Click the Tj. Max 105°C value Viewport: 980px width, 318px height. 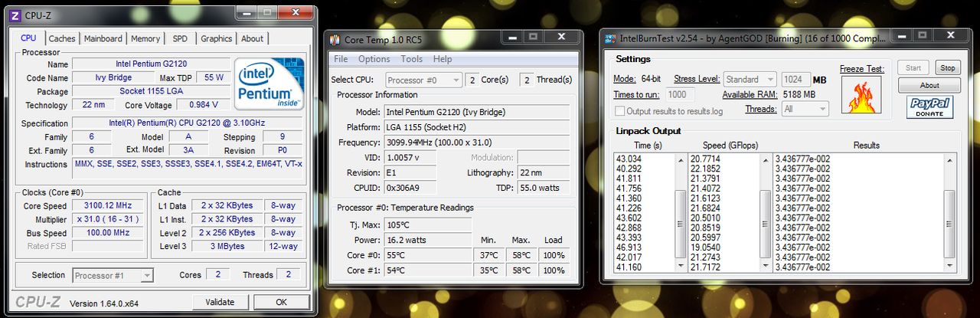pyautogui.click(x=427, y=225)
